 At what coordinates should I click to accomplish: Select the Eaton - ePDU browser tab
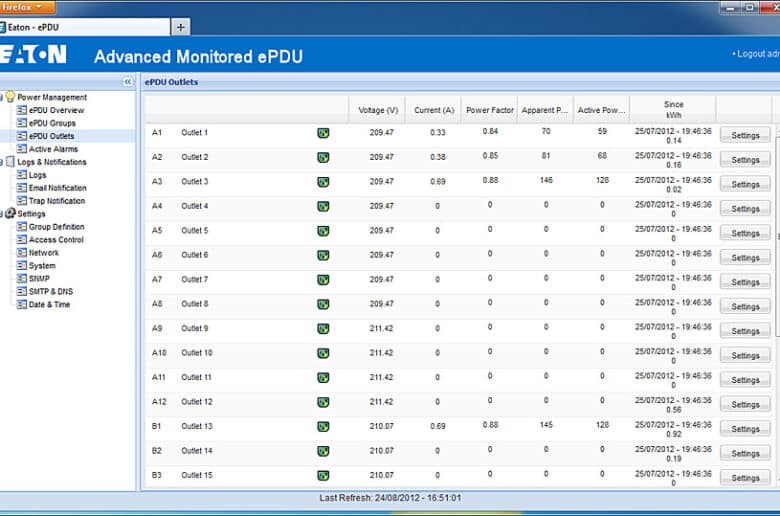coord(85,27)
